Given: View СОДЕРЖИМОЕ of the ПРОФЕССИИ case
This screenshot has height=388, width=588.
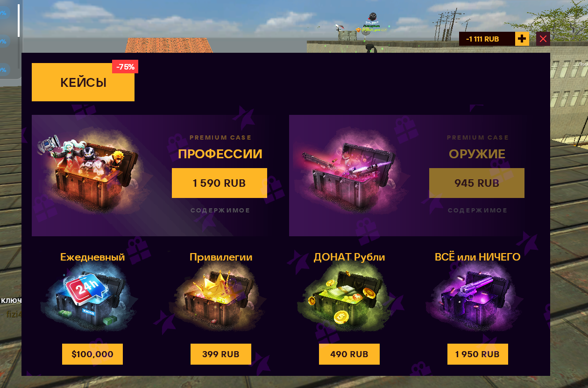Looking at the screenshot, I should click(220, 211).
